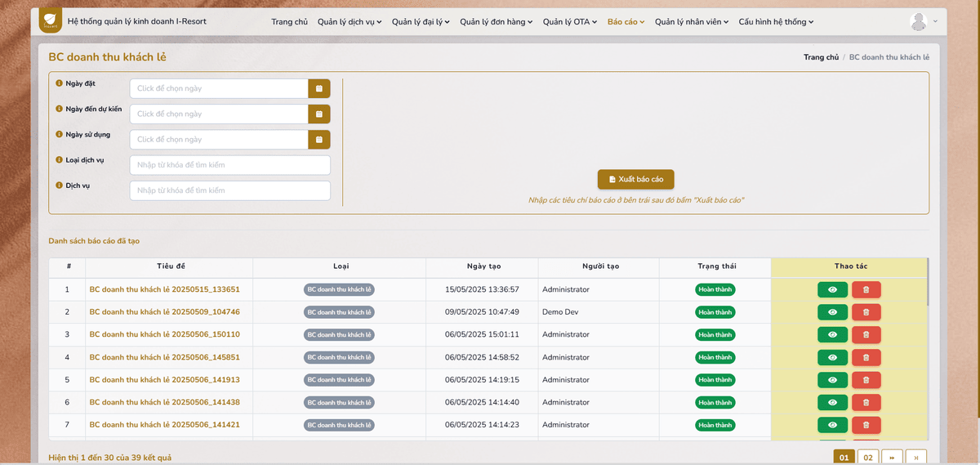This screenshot has width=980, height=465.
Task: View report 20250506_141421 with eye button
Action: tap(832, 425)
